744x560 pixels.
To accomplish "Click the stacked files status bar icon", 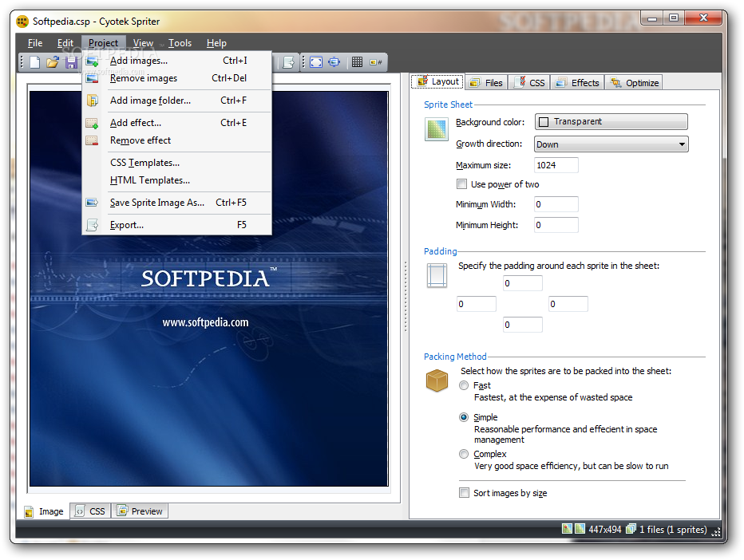I will (x=631, y=529).
